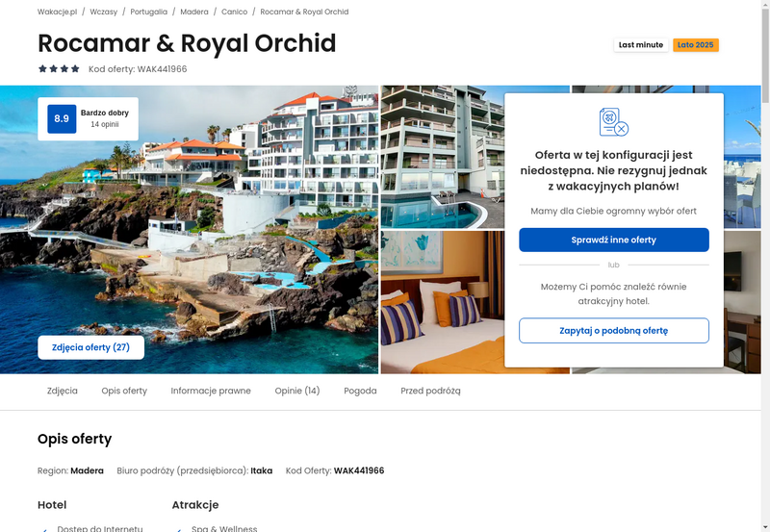Click the four-star hotel rating icons
770x532 pixels.
[x=59, y=68]
